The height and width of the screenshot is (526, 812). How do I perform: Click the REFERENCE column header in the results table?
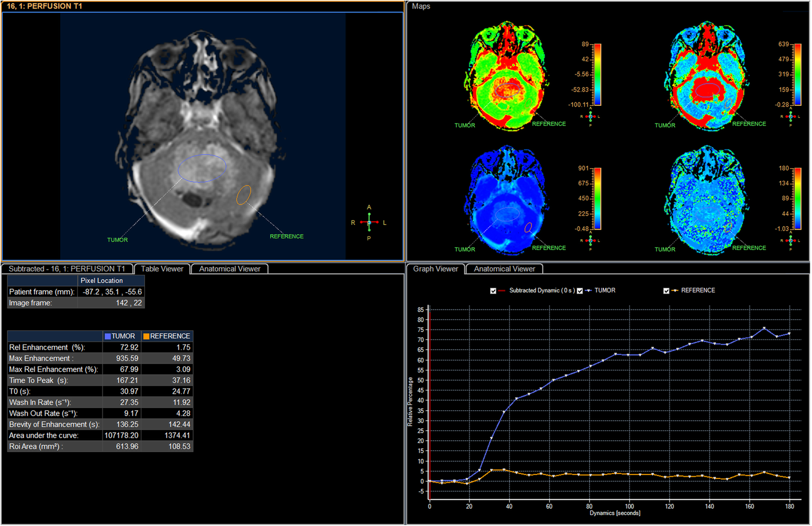tap(167, 336)
